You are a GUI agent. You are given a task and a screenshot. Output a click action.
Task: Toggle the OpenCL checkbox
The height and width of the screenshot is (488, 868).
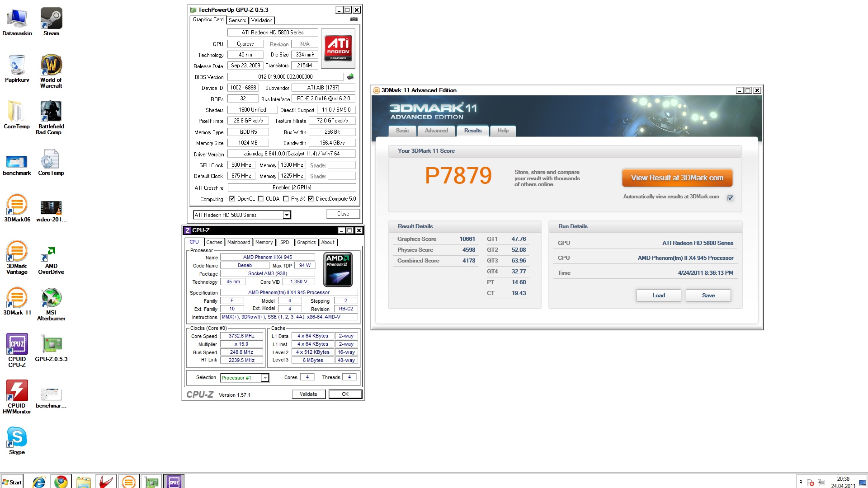pos(232,199)
